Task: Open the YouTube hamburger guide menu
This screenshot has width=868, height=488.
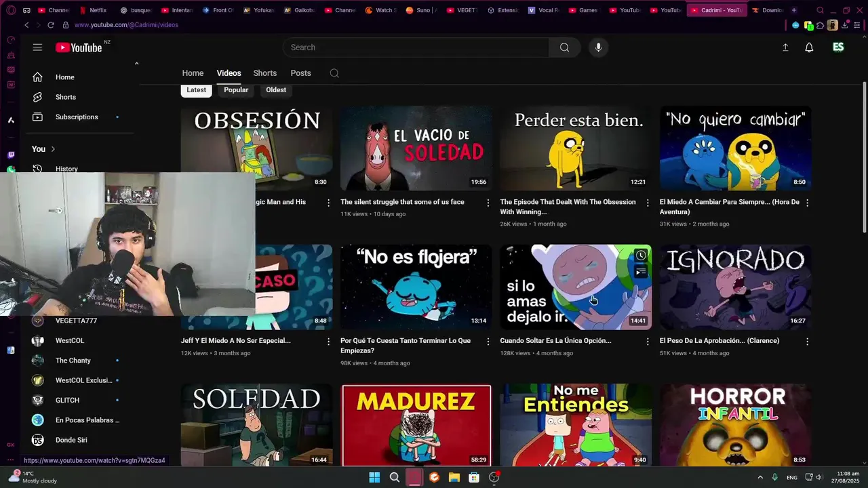Action: (x=37, y=47)
